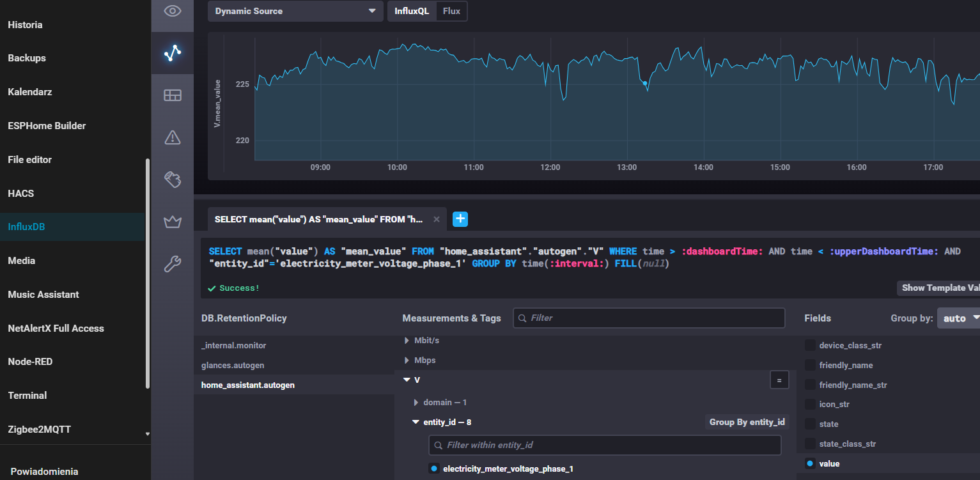Open Zigbee2MQTT from the sidebar
980x480 pixels.
click(39, 430)
